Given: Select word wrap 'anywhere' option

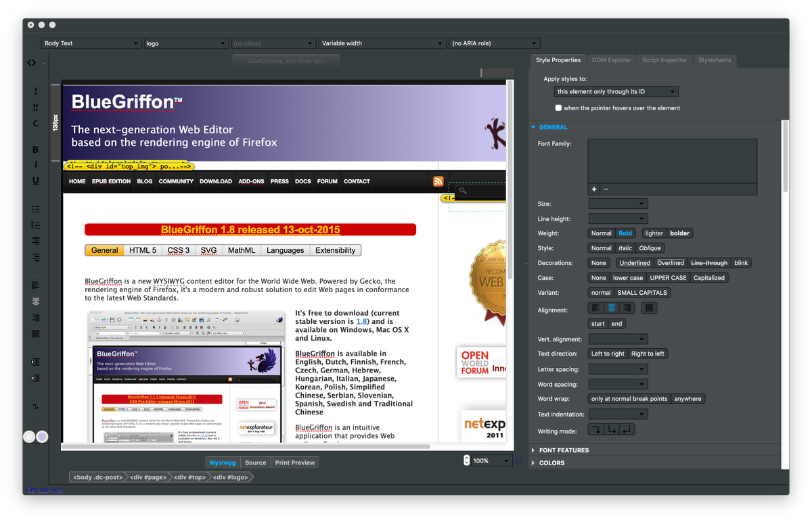Looking at the screenshot, I should (x=687, y=399).
